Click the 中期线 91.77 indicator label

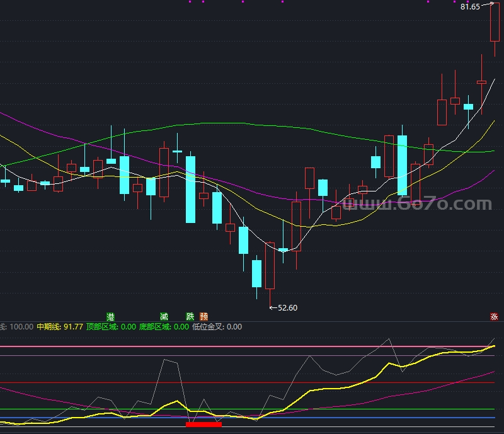coord(60,327)
